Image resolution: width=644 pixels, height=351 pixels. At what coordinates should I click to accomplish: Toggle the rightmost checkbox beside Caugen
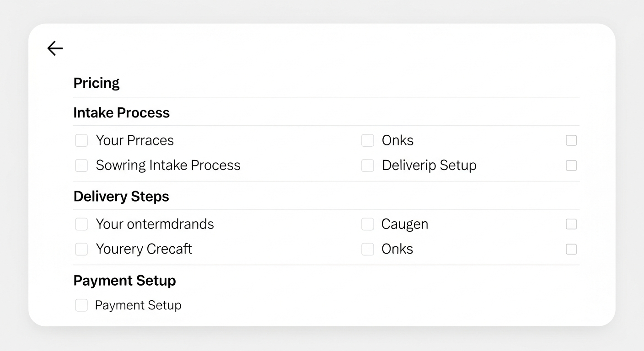(x=571, y=224)
